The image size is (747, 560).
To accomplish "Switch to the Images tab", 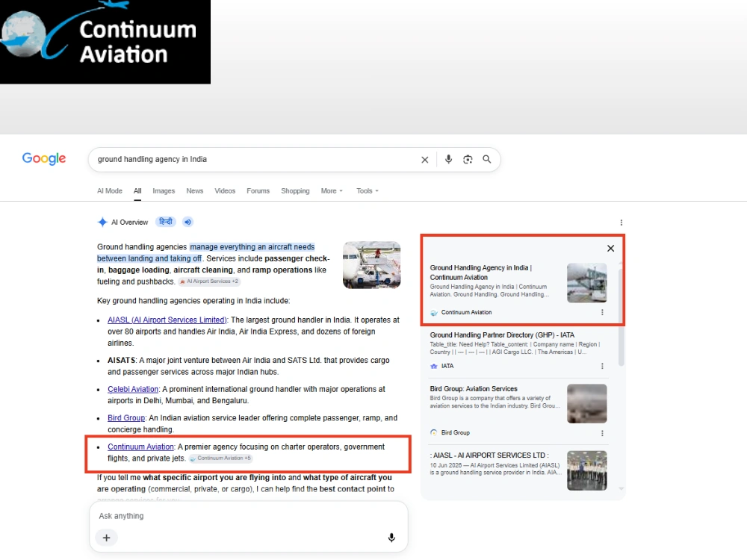I will click(164, 191).
